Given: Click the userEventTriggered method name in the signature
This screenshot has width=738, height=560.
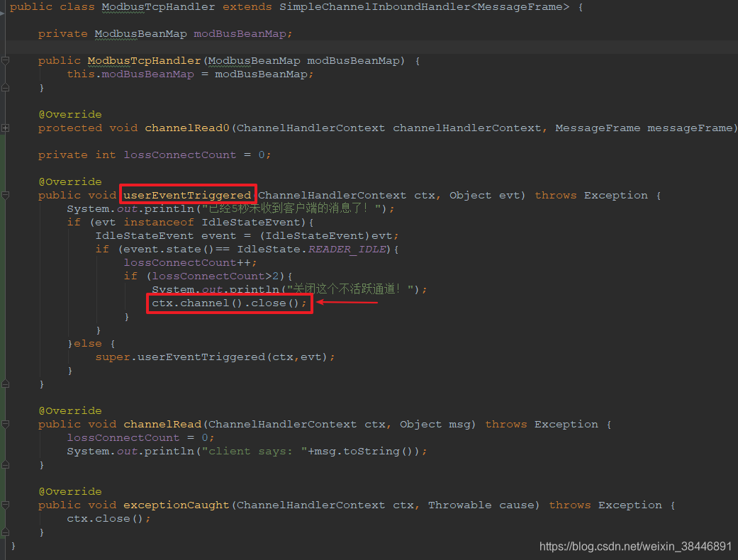Looking at the screenshot, I should pos(187,196).
